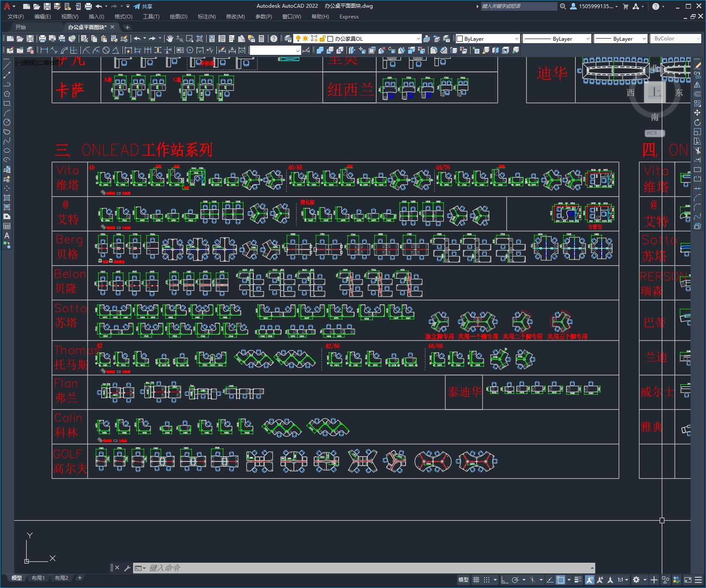Select Rectangle tool in draw toolbar

point(7,103)
